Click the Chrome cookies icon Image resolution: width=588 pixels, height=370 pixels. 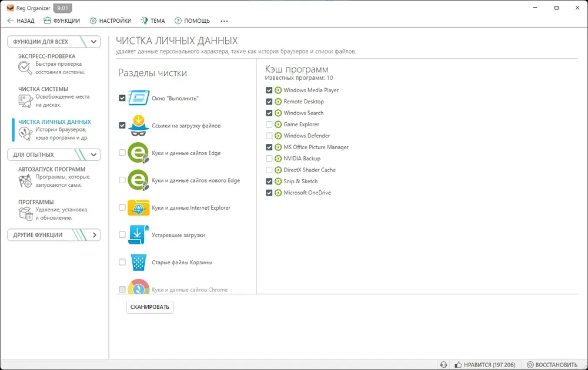(138, 287)
